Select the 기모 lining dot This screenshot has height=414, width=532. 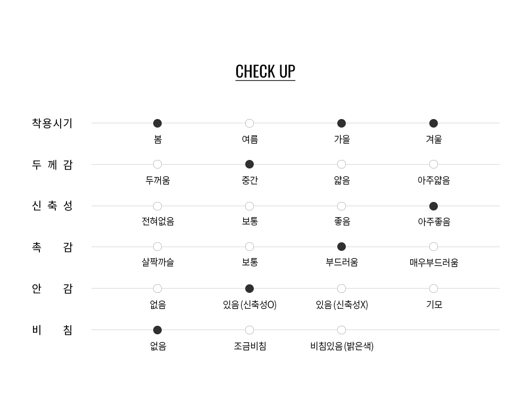point(434,289)
